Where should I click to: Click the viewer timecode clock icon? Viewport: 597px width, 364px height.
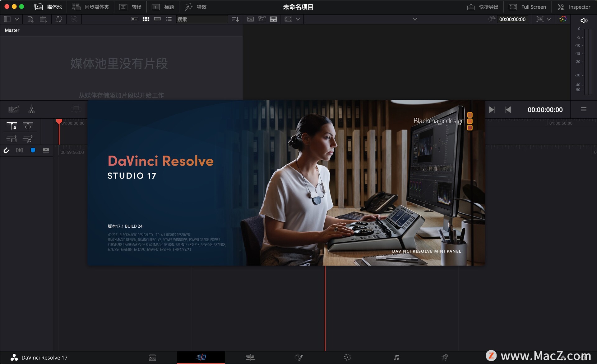pyautogui.click(x=491, y=19)
